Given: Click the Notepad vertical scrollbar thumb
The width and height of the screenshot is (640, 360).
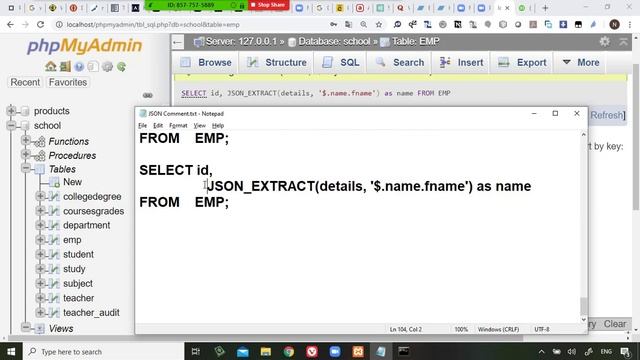Looking at the screenshot, I should [x=584, y=306].
